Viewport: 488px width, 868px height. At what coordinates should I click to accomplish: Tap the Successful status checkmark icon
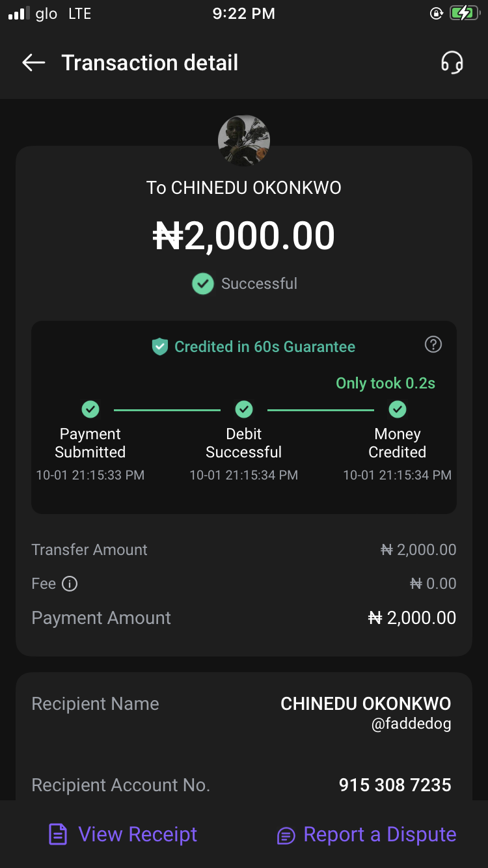pyautogui.click(x=203, y=284)
